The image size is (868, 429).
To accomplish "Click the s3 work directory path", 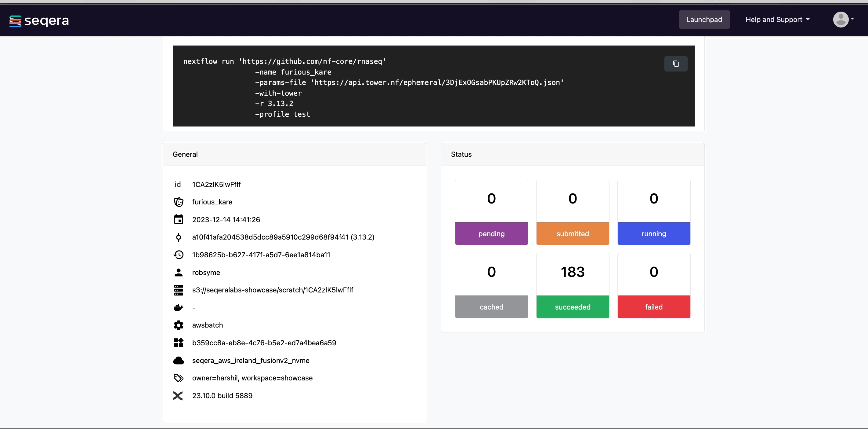I will (273, 290).
